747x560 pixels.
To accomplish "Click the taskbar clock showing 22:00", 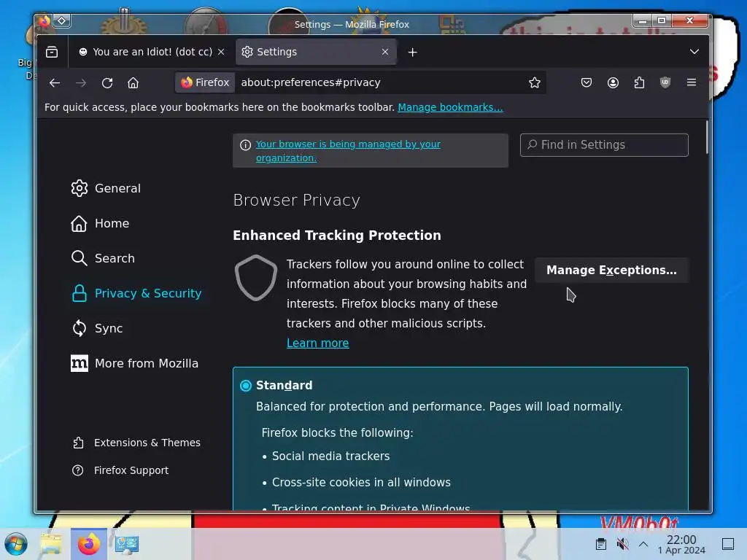I will point(681,544).
